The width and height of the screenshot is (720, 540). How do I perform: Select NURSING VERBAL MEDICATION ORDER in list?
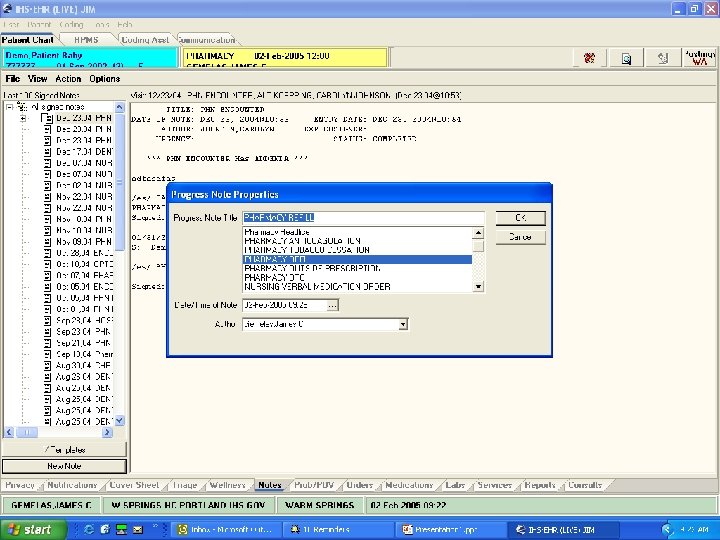[x=357, y=287]
